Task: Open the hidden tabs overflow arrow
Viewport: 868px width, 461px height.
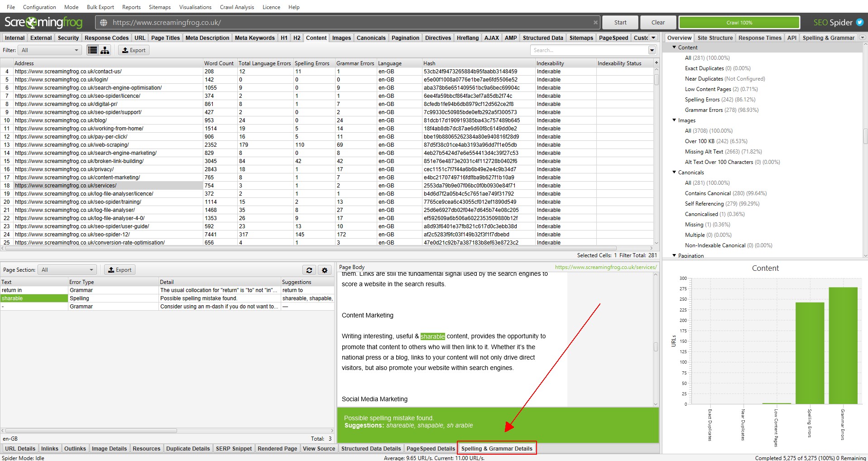Action: point(653,38)
